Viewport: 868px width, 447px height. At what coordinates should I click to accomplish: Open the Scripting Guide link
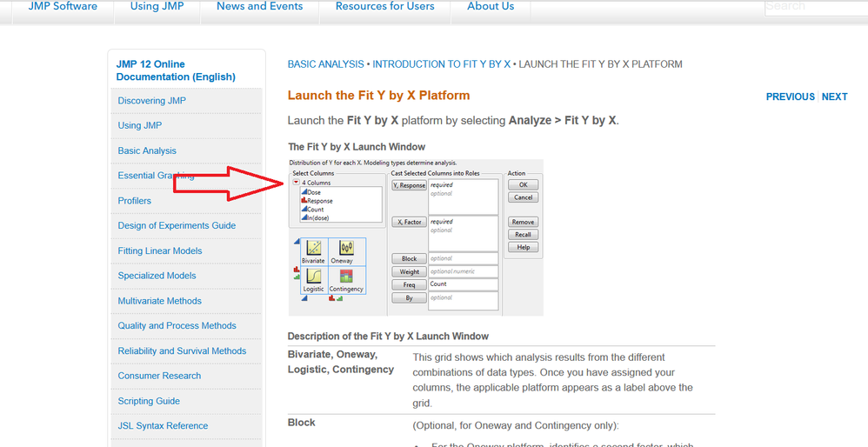(149, 401)
